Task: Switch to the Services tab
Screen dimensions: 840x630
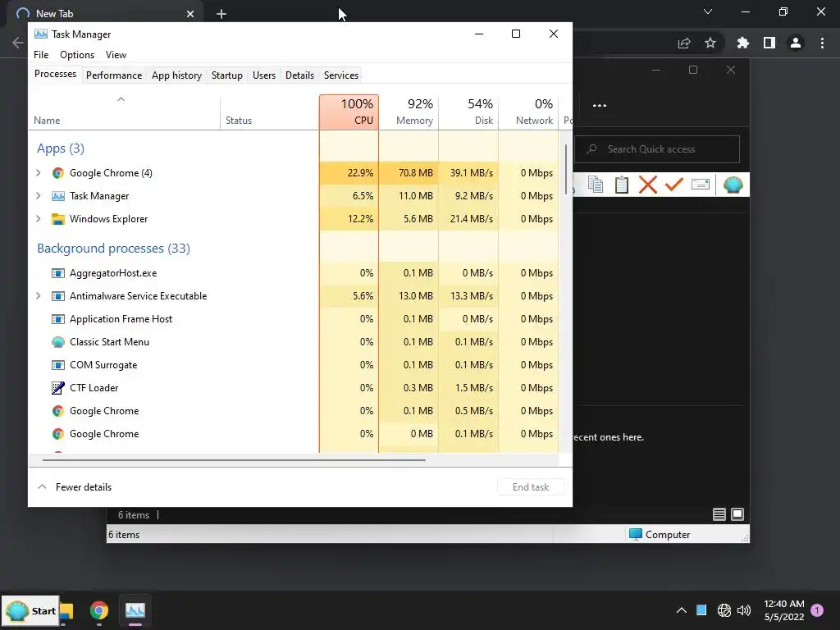Action: click(341, 75)
